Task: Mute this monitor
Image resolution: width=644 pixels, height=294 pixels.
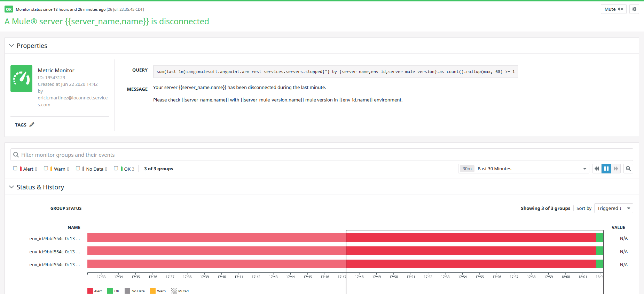Action: coord(613,9)
